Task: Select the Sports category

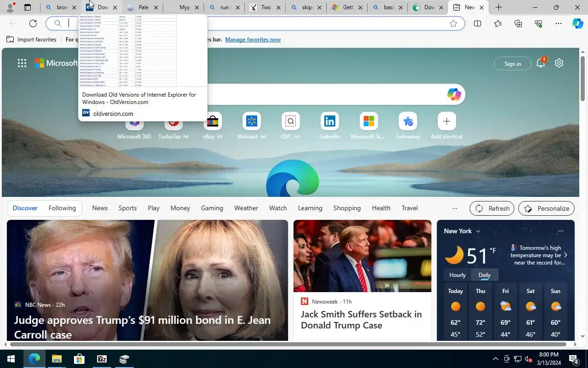Action: [128, 208]
